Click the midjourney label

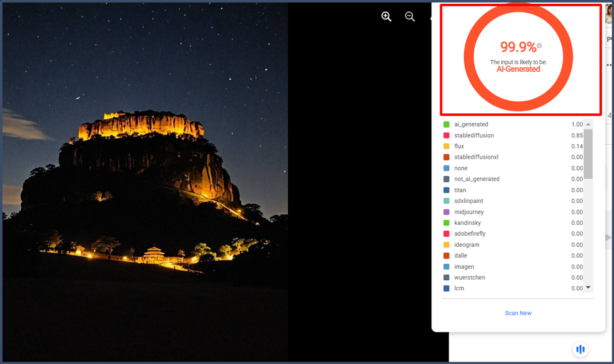(x=469, y=212)
